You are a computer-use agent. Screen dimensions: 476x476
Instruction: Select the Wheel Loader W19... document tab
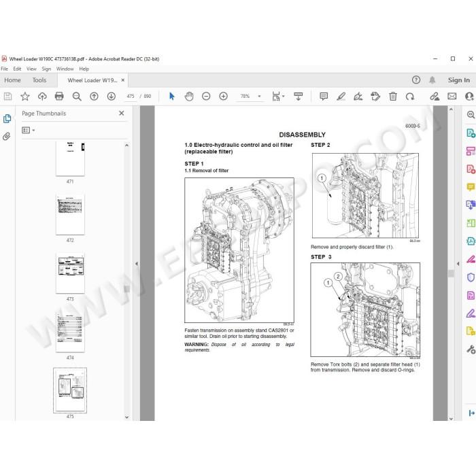[x=92, y=80]
